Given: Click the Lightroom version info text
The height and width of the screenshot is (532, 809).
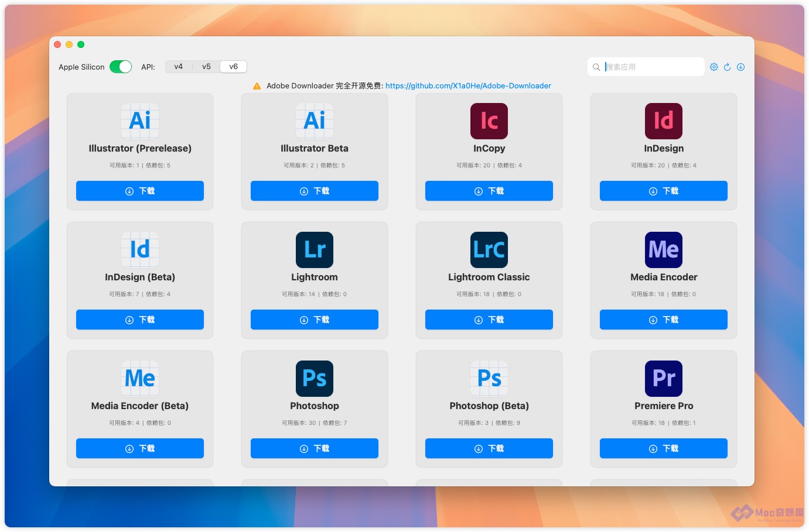Looking at the screenshot, I should (x=315, y=294).
